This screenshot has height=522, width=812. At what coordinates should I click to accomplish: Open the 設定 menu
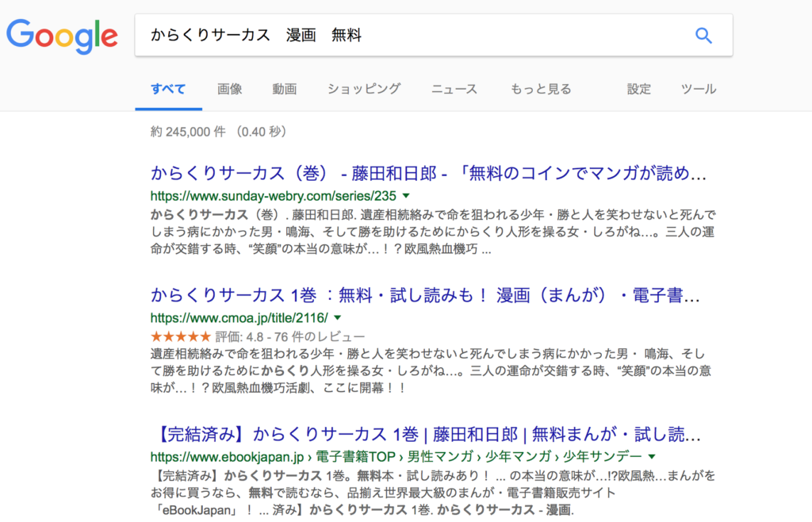pyautogui.click(x=638, y=89)
